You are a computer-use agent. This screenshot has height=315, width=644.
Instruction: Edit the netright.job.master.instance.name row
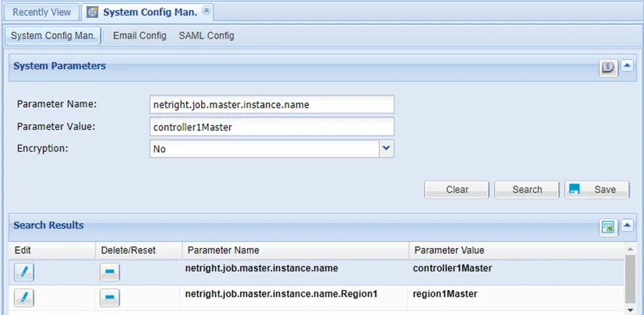[24, 272]
